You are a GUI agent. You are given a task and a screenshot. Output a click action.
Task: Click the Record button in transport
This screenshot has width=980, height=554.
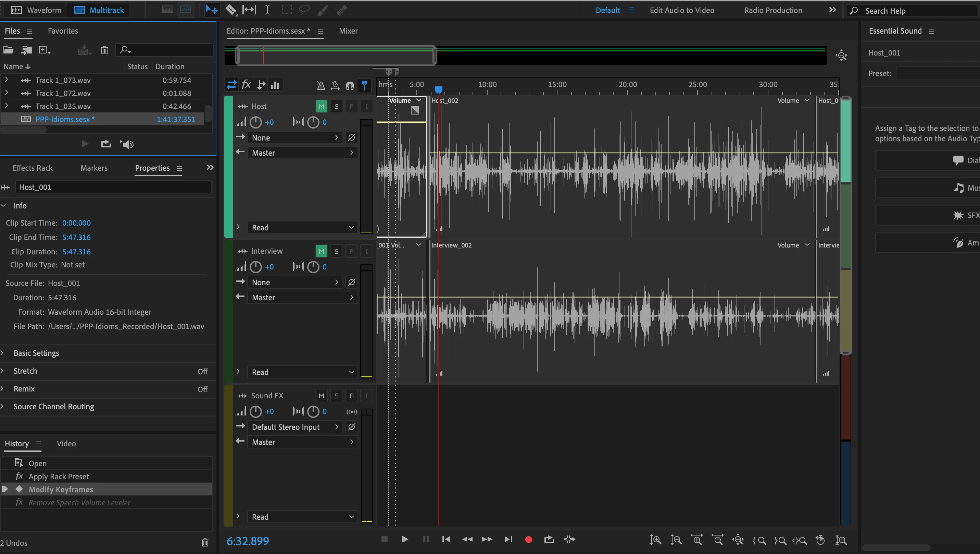528,540
